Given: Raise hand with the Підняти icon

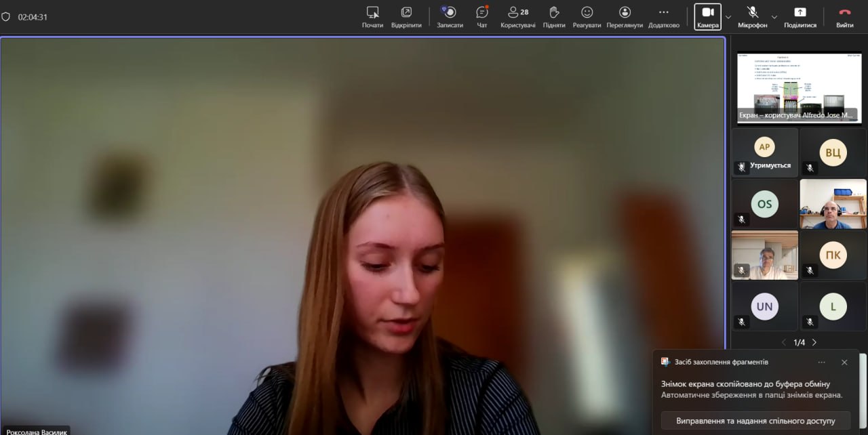Looking at the screenshot, I should coord(554,12).
